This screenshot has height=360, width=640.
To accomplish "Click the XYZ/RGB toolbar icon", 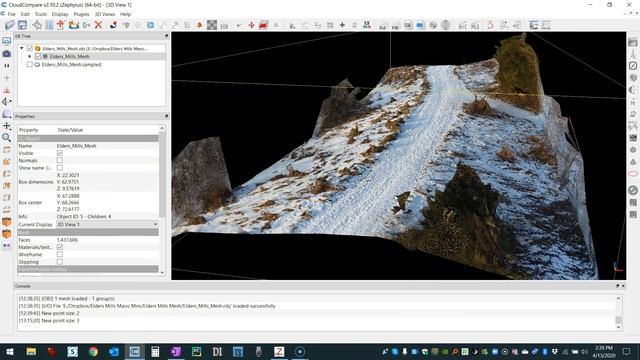I will tap(367, 25).
